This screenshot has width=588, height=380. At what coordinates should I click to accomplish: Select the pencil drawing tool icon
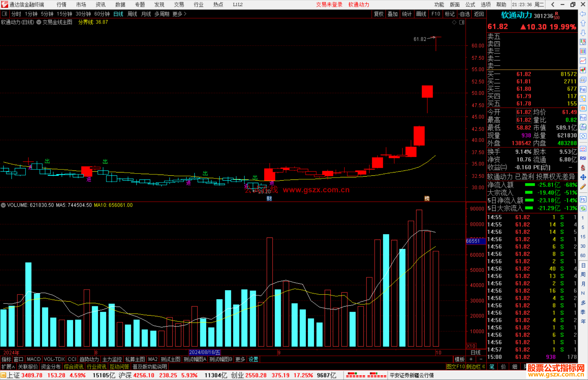[583, 187]
